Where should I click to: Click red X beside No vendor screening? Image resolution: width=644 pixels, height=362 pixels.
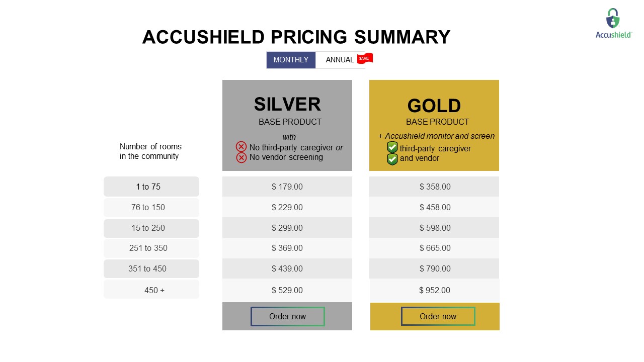click(242, 157)
